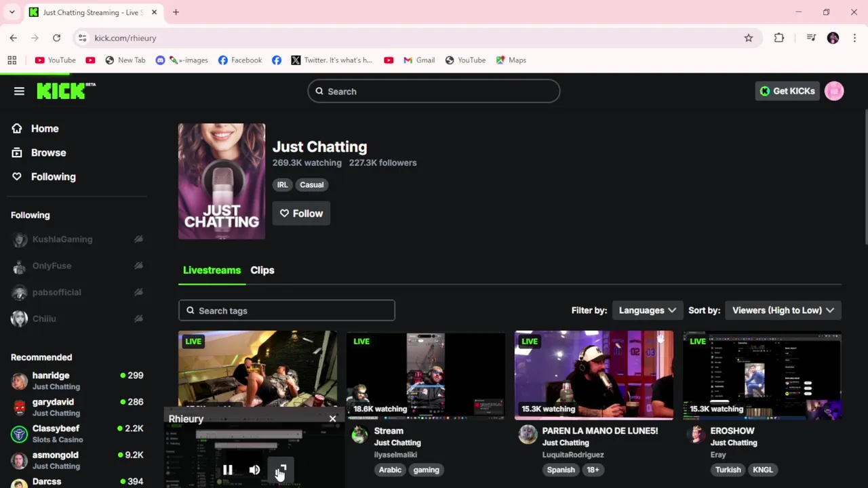Screen dimensions: 868x488
Task: Switch to the Livestreams tab
Action: [212, 270]
